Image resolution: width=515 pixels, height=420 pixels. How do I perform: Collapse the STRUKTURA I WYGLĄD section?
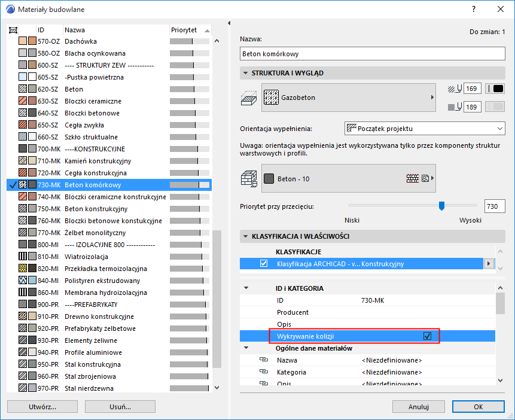[x=245, y=73]
